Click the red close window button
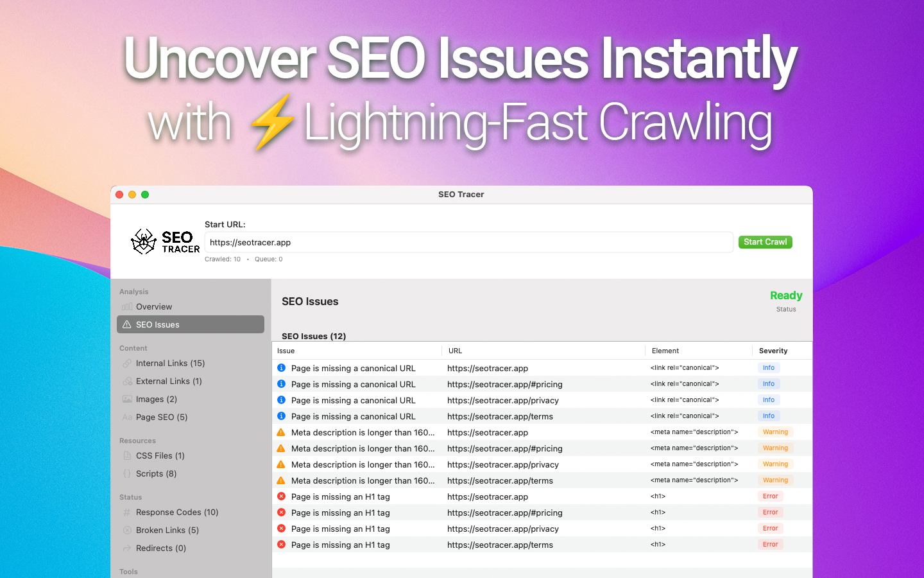Viewport: 924px width, 578px height. click(x=119, y=195)
